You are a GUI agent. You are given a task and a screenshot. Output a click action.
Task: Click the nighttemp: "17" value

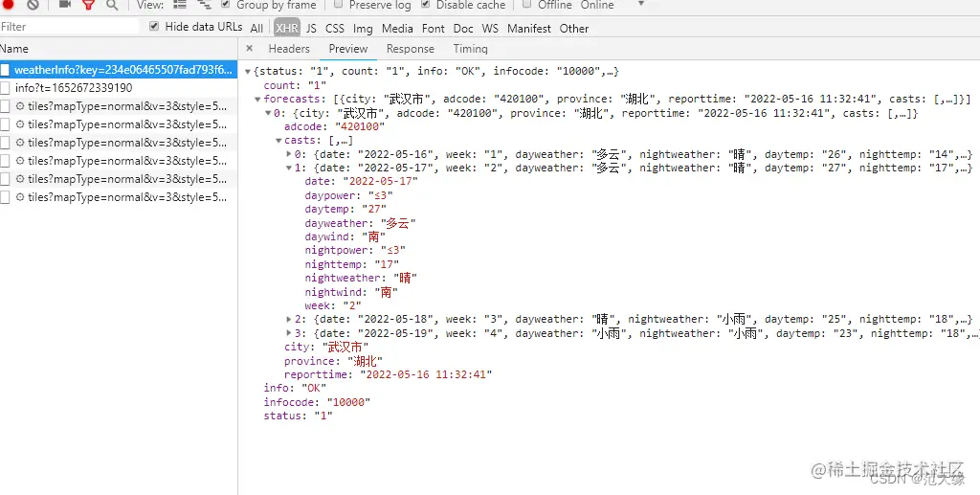(x=385, y=263)
